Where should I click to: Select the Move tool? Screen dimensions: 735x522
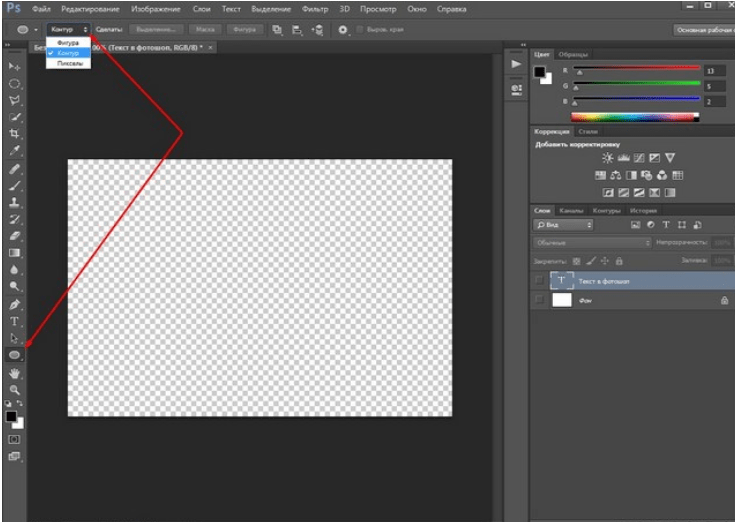[x=15, y=66]
